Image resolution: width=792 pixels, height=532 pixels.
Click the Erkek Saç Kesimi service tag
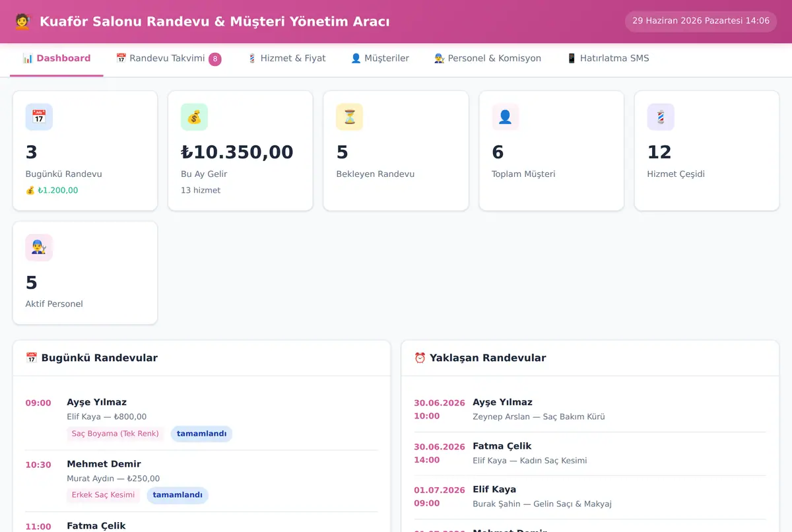(103, 495)
